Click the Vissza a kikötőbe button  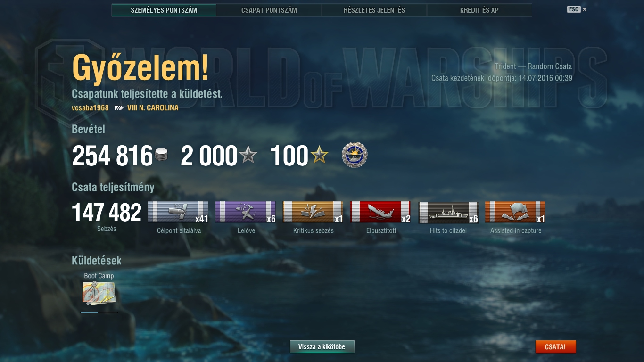[322, 347]
